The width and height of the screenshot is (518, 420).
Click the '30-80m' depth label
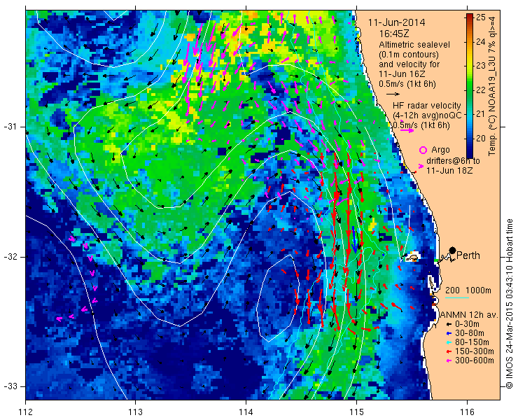(x=470, y=333)
